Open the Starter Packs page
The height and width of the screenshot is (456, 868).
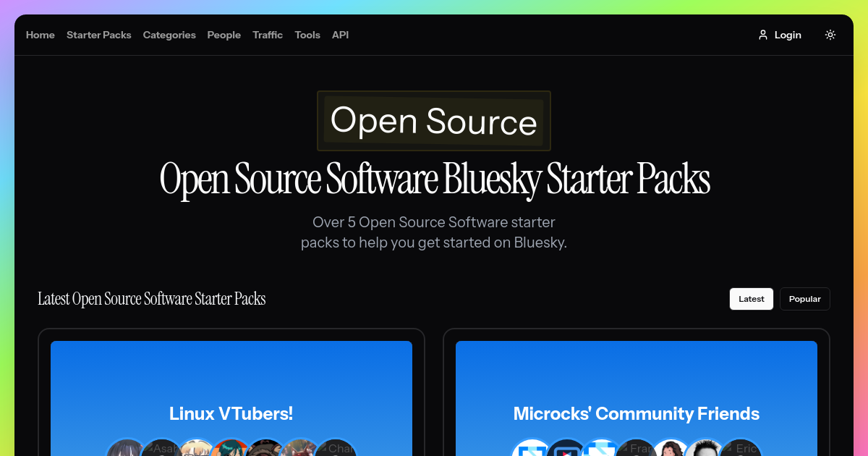pyautogui.click(x=98, y=34)
